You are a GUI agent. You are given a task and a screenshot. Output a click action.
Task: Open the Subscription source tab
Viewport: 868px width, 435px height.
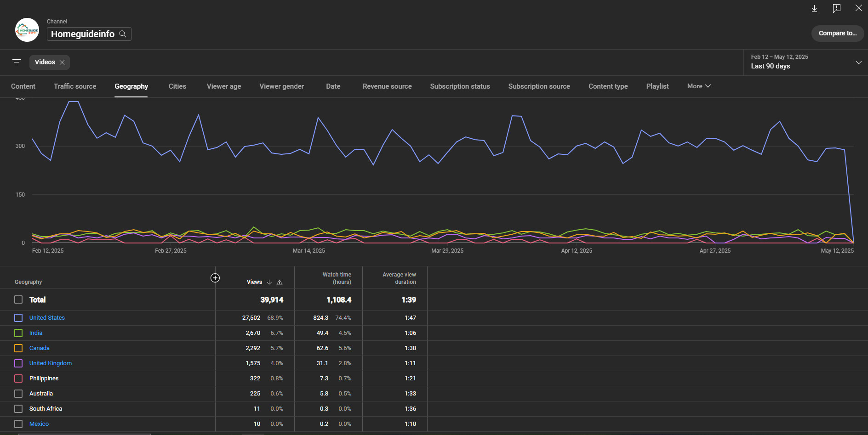[x=539, y=86]
